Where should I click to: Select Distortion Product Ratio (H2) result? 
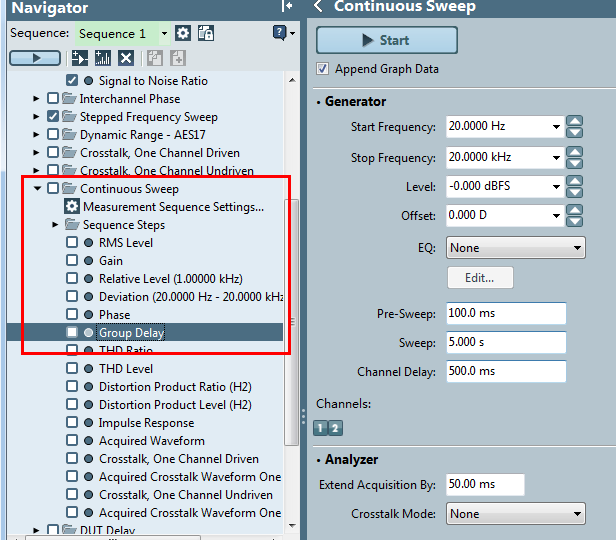175,387
